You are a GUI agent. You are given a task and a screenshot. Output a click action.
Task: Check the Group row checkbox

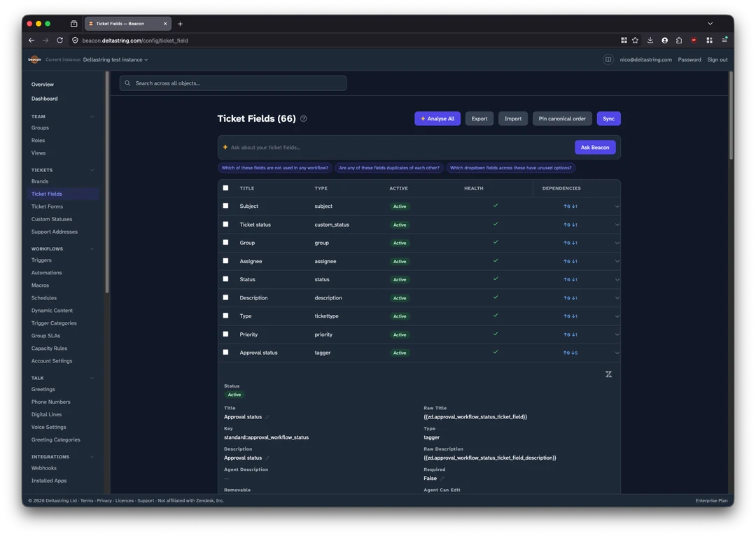225,242
